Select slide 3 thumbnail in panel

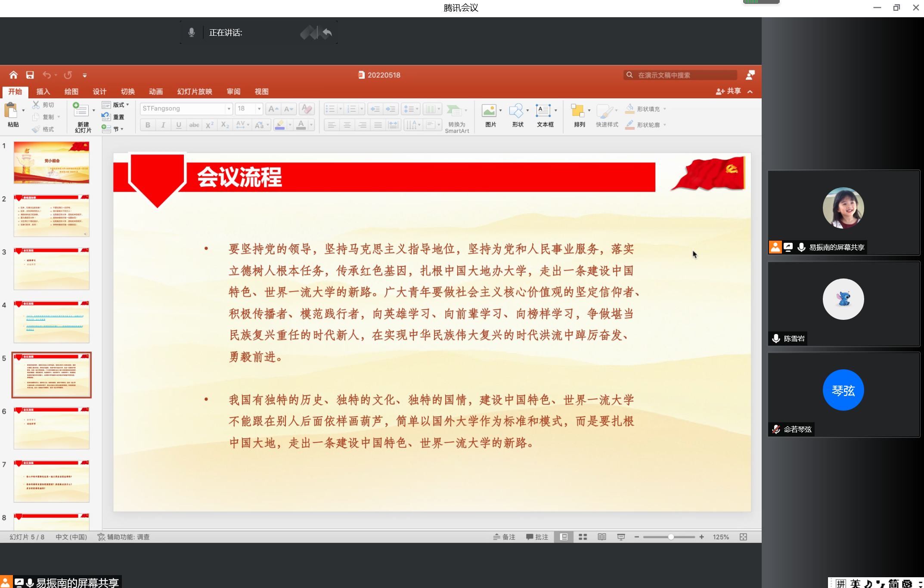click(51, 269)
